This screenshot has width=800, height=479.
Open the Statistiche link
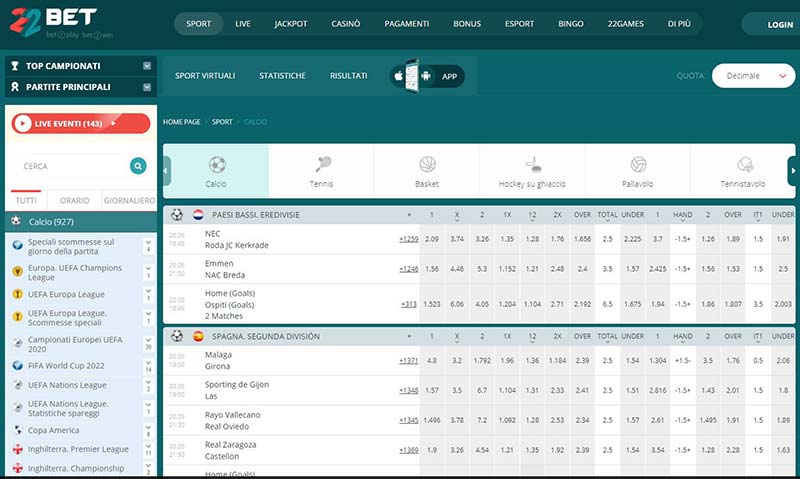point(282,75)
